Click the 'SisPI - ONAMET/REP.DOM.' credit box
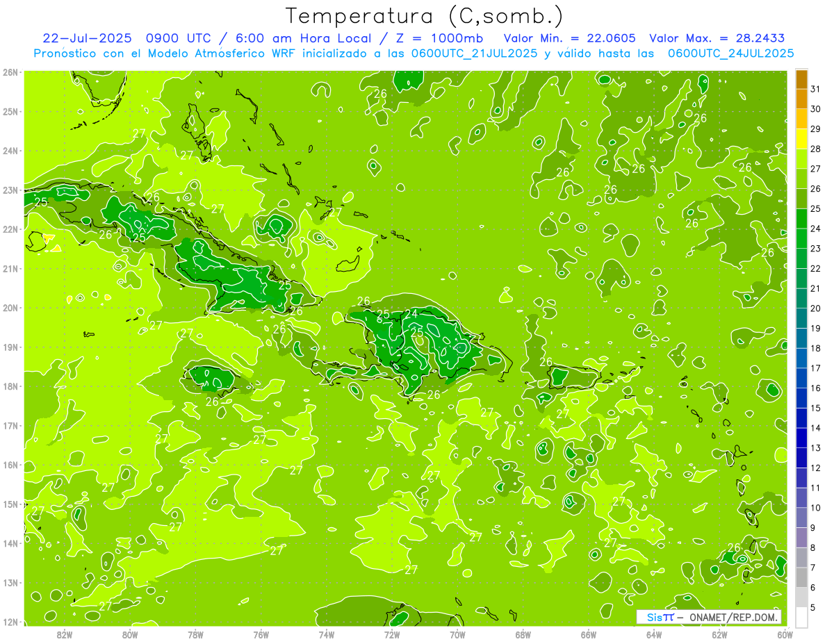 (708, 617)
